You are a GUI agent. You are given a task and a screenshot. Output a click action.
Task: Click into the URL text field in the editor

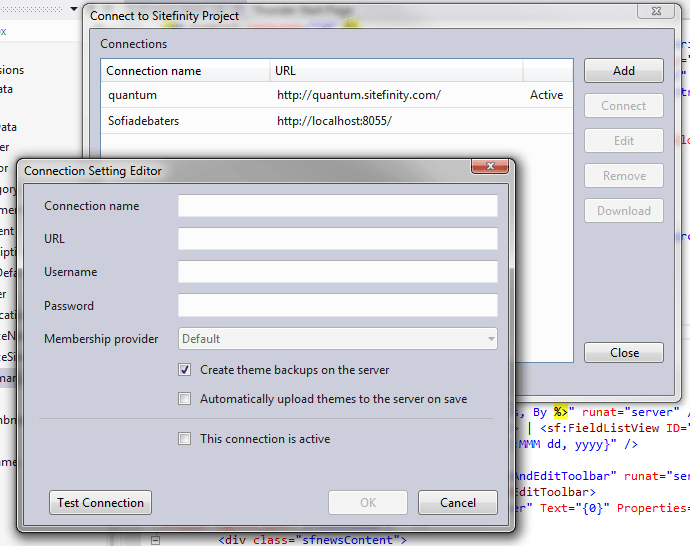[x=337, y=239]
